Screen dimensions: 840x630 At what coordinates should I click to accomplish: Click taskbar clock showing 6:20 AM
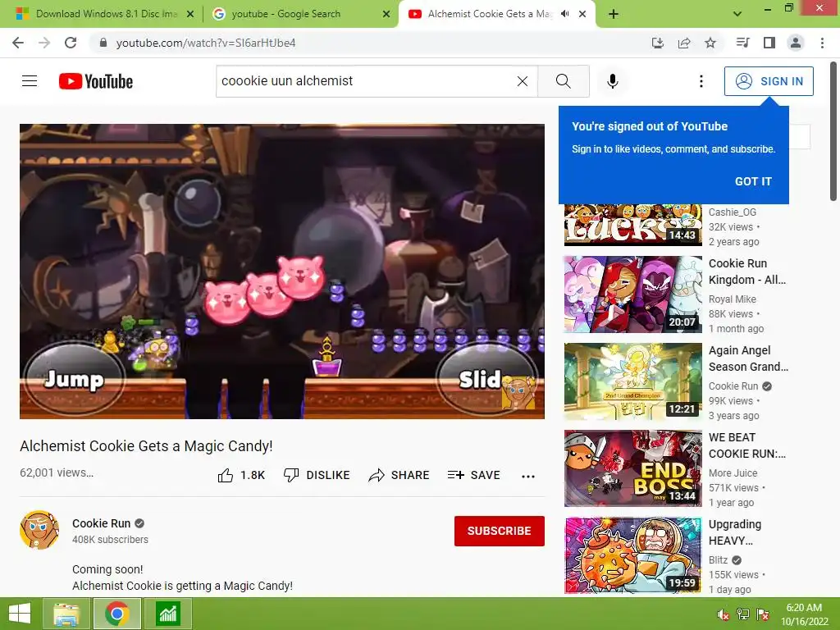(x=804, y=614)
